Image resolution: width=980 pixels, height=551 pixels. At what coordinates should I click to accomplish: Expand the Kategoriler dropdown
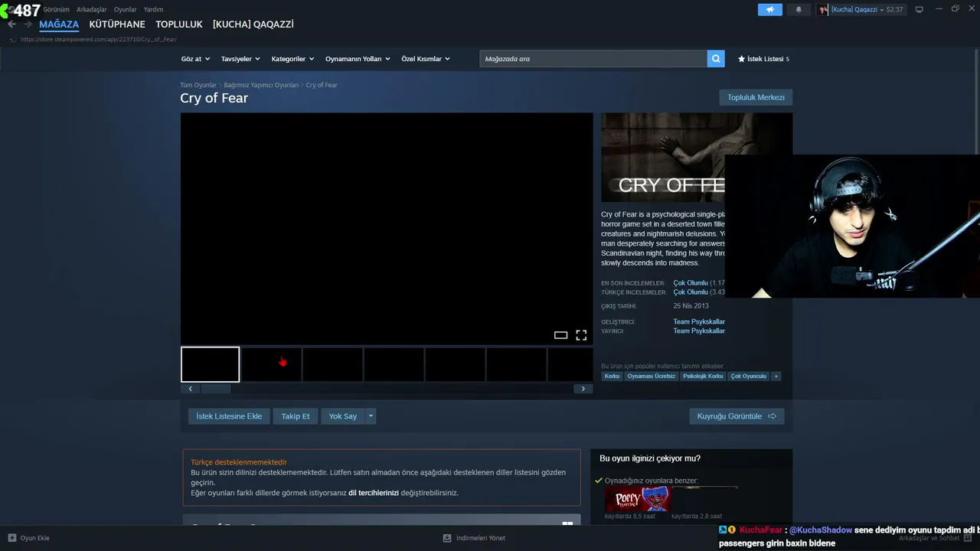(x=292, y=59)
